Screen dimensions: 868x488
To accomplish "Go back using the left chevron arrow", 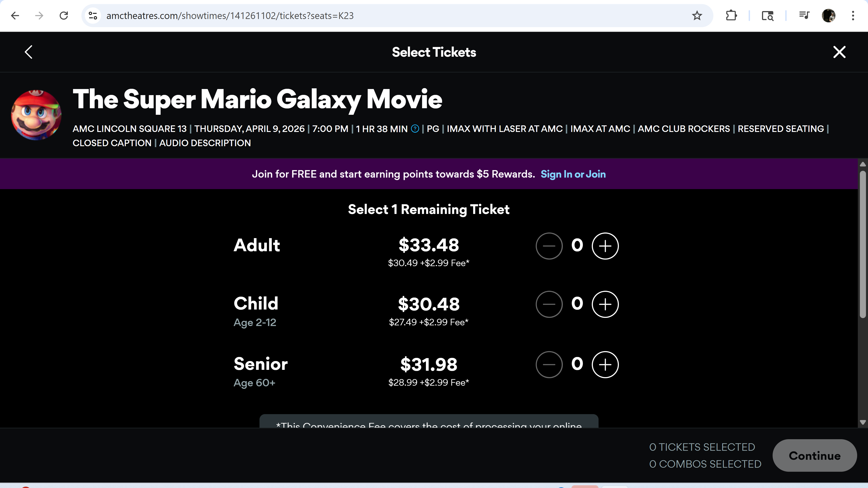I will pos(29,52).
